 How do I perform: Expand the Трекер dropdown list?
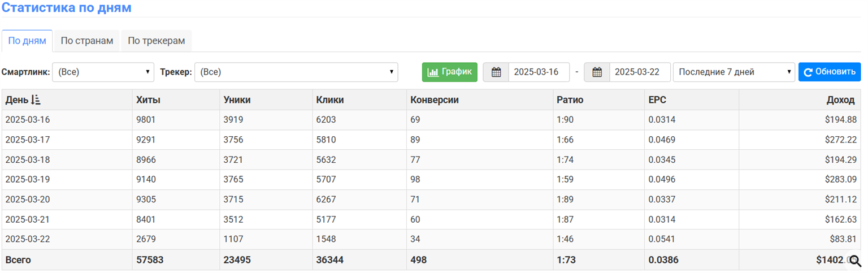(x=296, y=72)
